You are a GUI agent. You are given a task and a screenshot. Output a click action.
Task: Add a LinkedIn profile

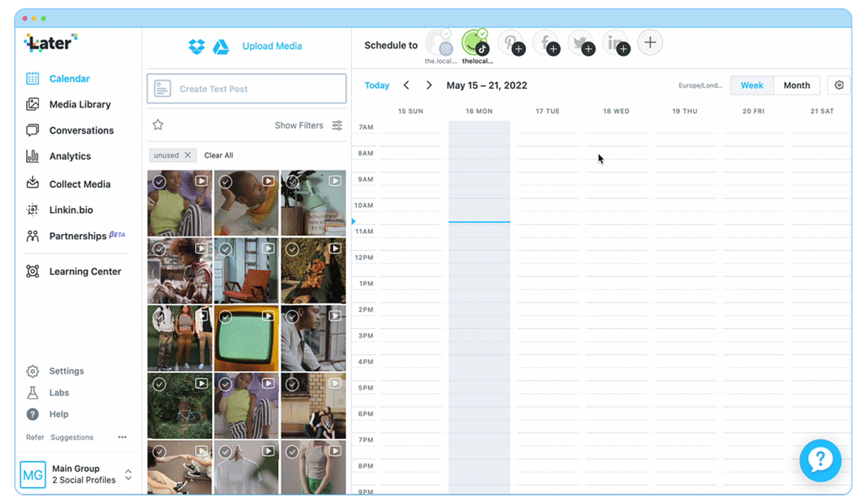[616, 43]
